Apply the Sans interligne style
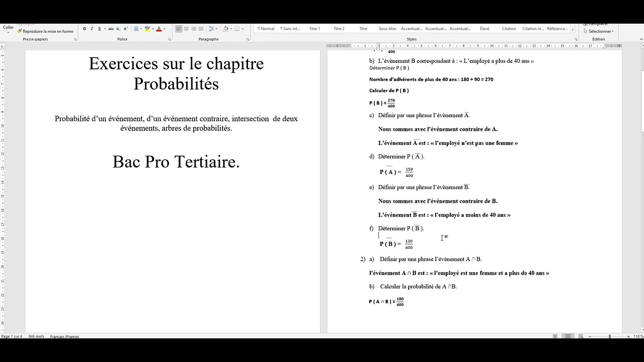Viewport: 644px width, 362px height. pos(290,29)
